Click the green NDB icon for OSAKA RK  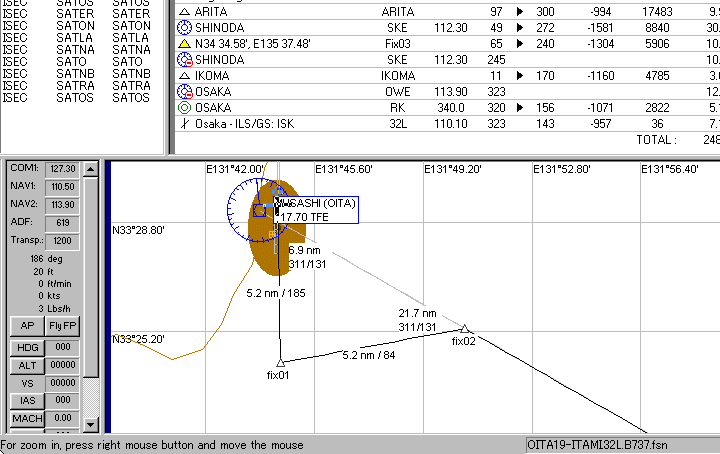click(x=184, y=108)
